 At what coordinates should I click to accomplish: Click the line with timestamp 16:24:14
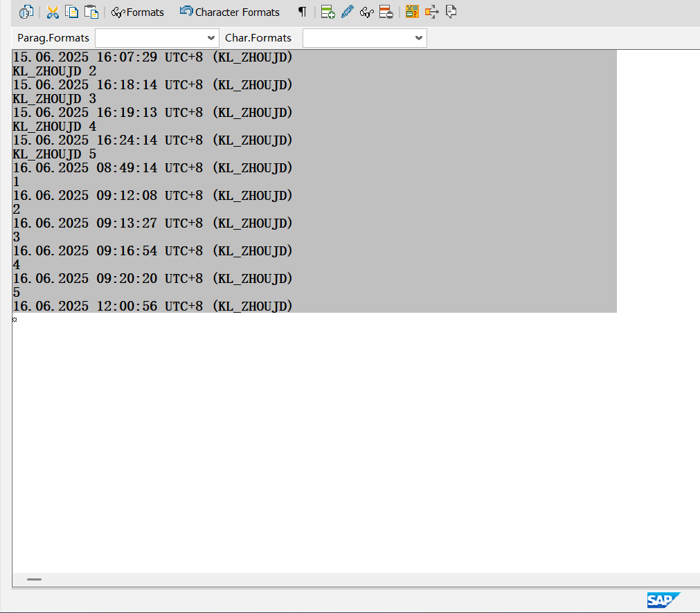click(x=152, y=140)
